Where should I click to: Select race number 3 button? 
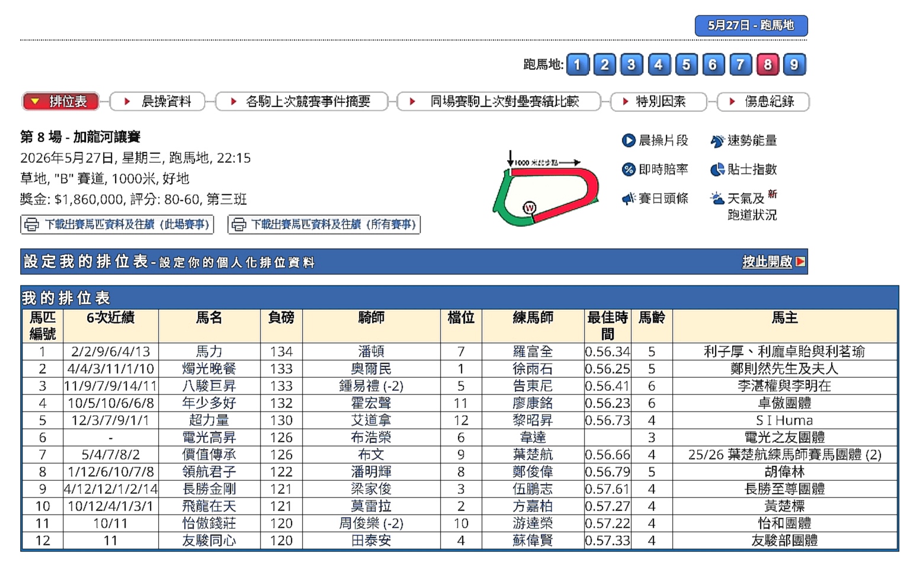click(x=631, y=65)
